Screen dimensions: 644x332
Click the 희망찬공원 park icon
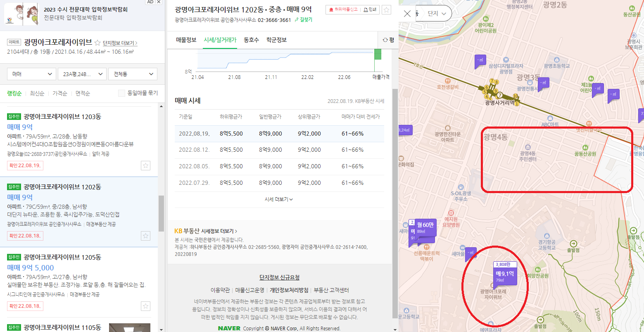click(538, 270)
